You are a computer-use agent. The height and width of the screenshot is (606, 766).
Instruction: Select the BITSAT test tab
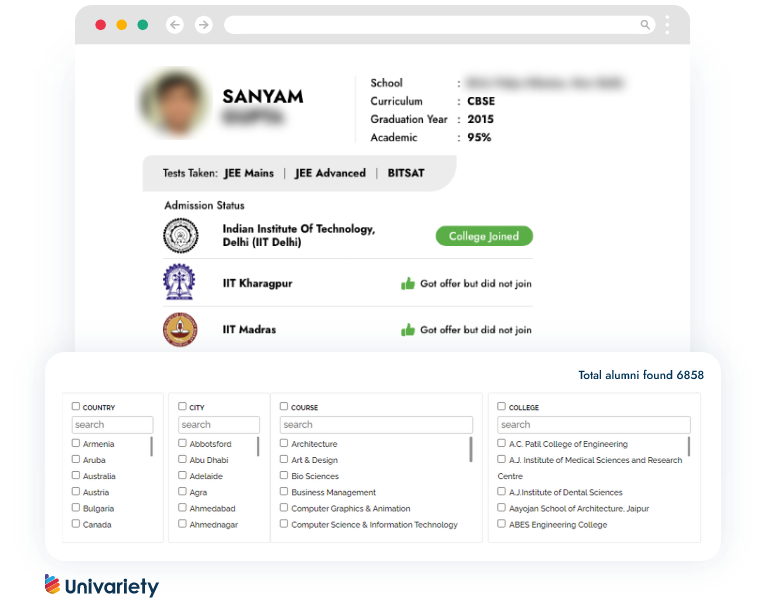point(406,173)
